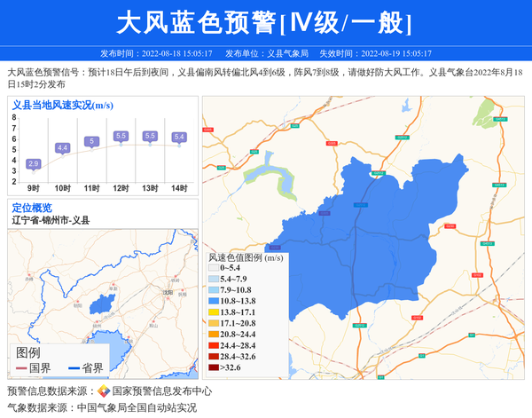Click the 0~5.4 legend color swatch

coord(214,267)
